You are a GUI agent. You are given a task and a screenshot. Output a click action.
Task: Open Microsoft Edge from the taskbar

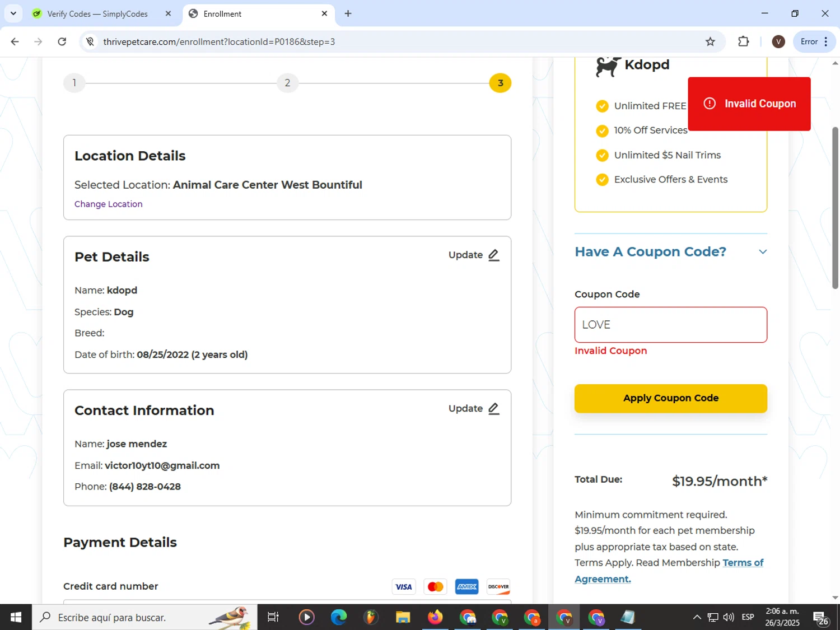339,617
